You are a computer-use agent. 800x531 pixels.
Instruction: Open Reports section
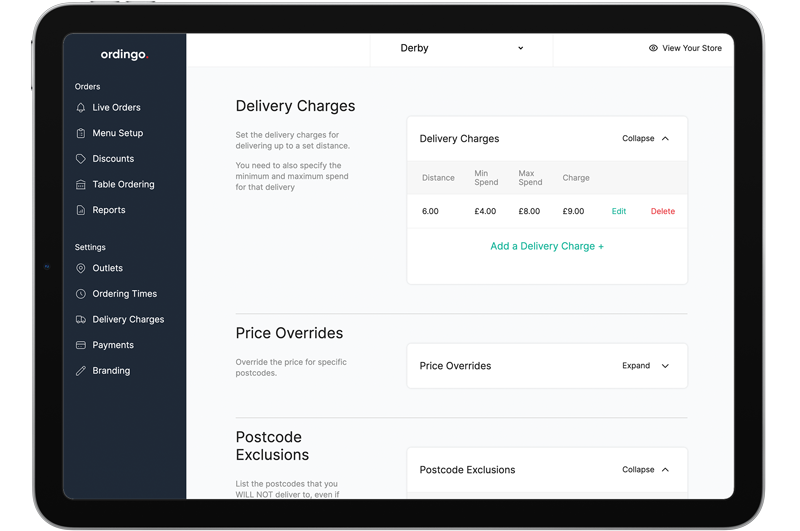click(x=109, y=210)
